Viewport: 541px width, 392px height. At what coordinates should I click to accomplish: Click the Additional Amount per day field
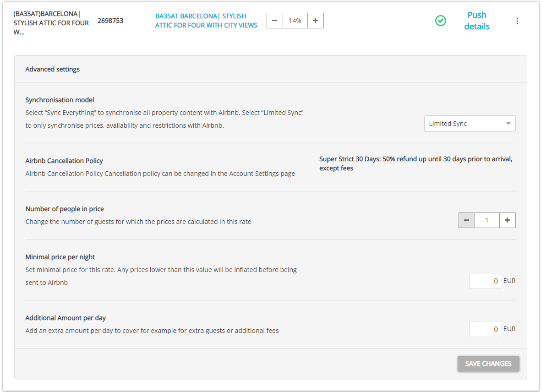pos(485,329)
